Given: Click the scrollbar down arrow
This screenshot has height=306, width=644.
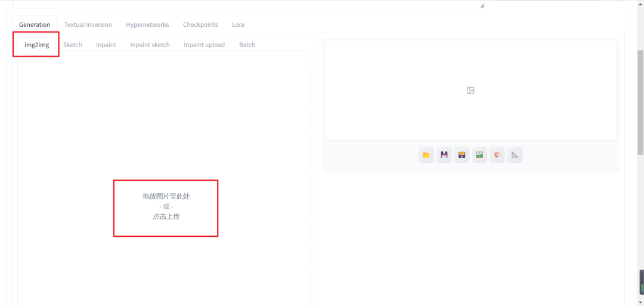Looking at the screenshot, I should (640, 302).
